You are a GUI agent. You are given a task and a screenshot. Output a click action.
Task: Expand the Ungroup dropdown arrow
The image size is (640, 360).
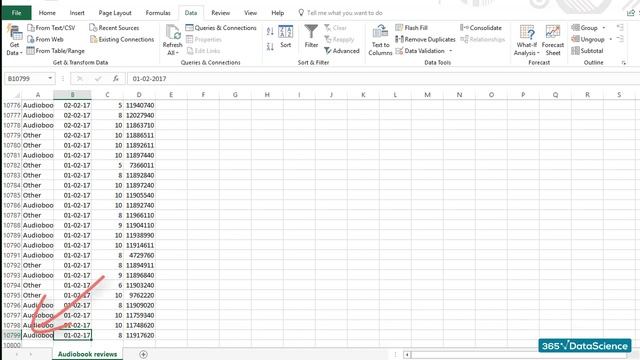(611, 39)
